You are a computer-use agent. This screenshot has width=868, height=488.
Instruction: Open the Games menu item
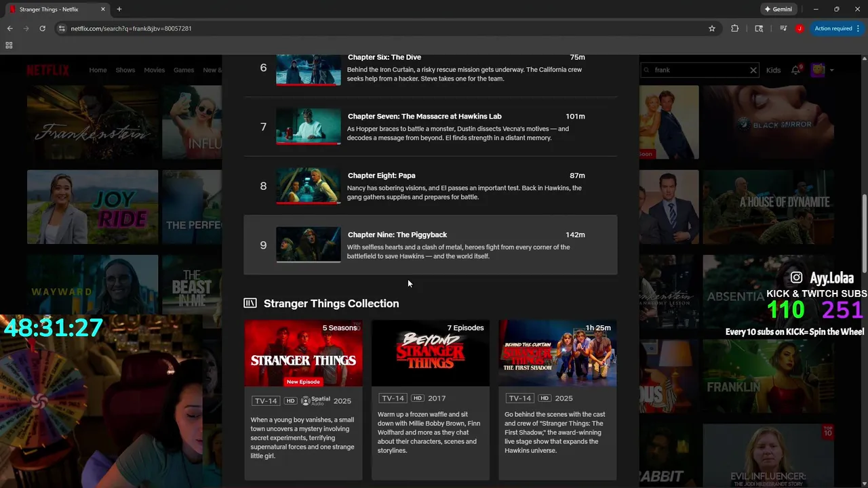pyautogui.click(x=184, y=70)
